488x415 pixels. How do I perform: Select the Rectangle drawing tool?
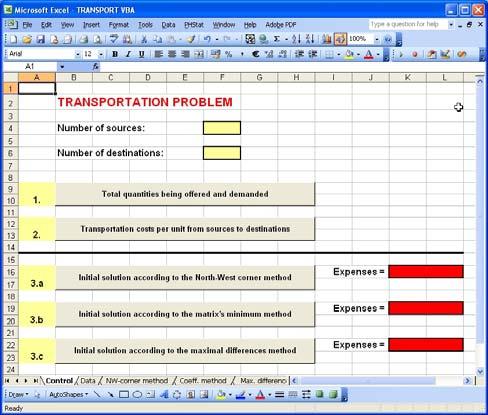[124, 395]
